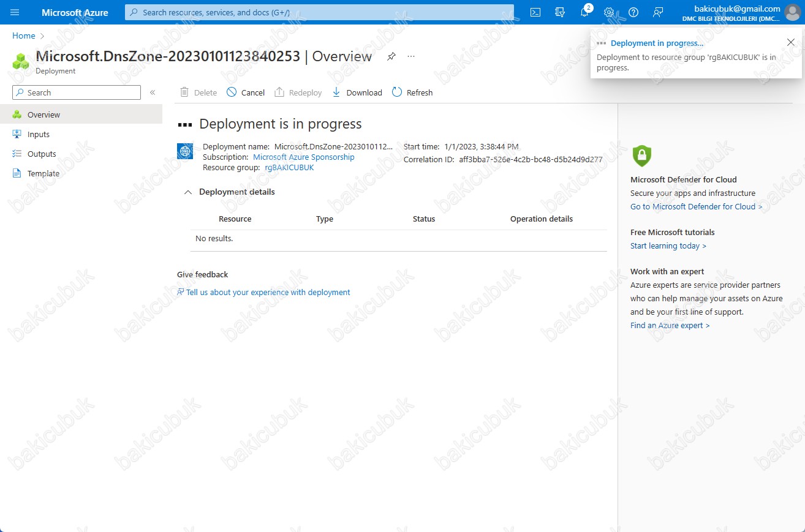Click the Start time value

pos(482,147)
